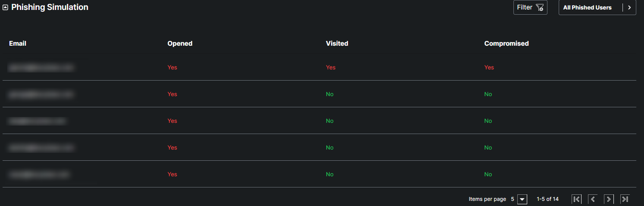Go to the first page icon
644x206 pixels.
pyautogui.click(x=576, y=199)
